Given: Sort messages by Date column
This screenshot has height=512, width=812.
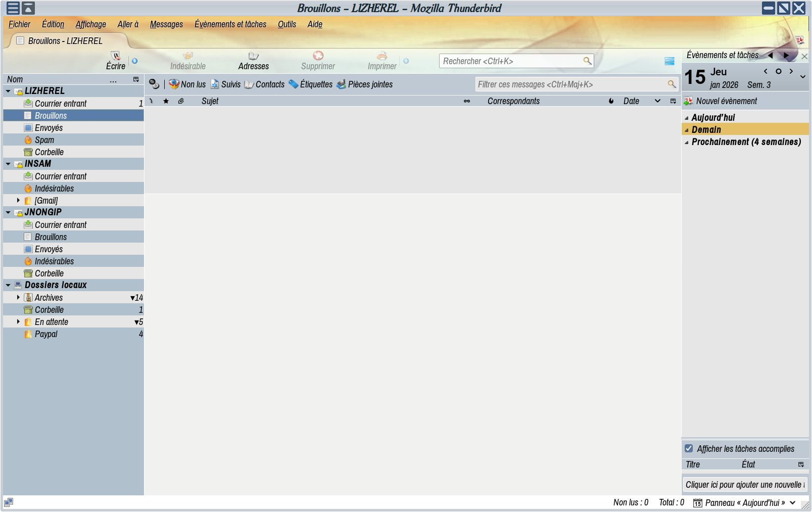Looking at the screenshot, I should point(631,101).
